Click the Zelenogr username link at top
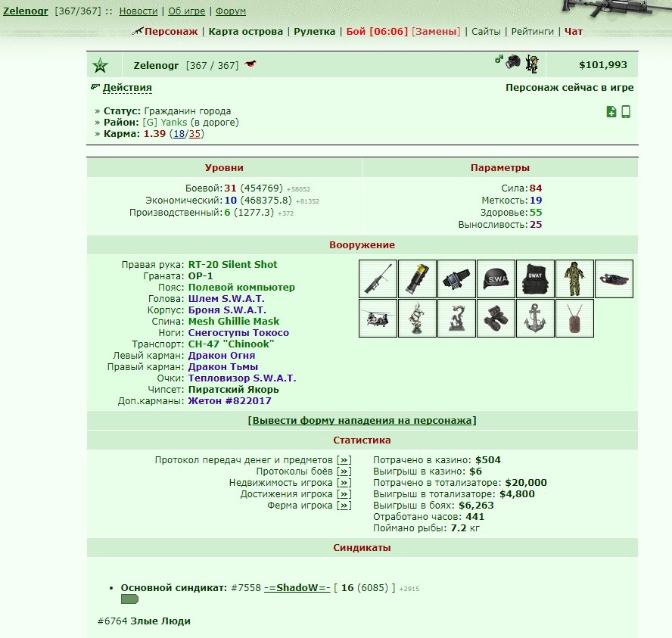 (x=25, y=11)
